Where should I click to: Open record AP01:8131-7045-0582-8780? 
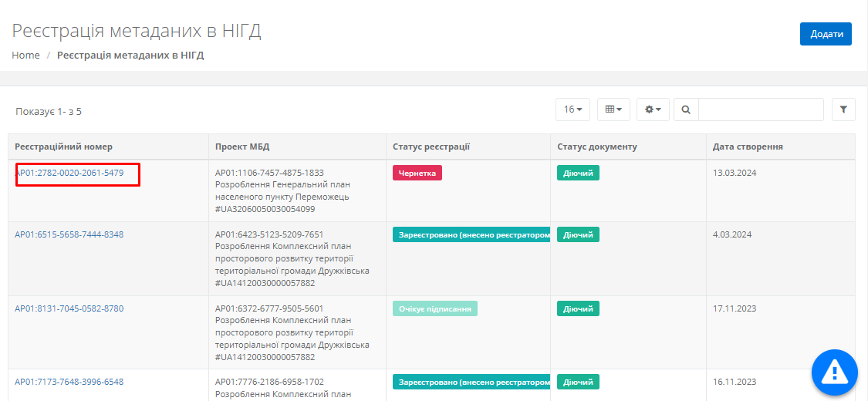pos(69,308)
